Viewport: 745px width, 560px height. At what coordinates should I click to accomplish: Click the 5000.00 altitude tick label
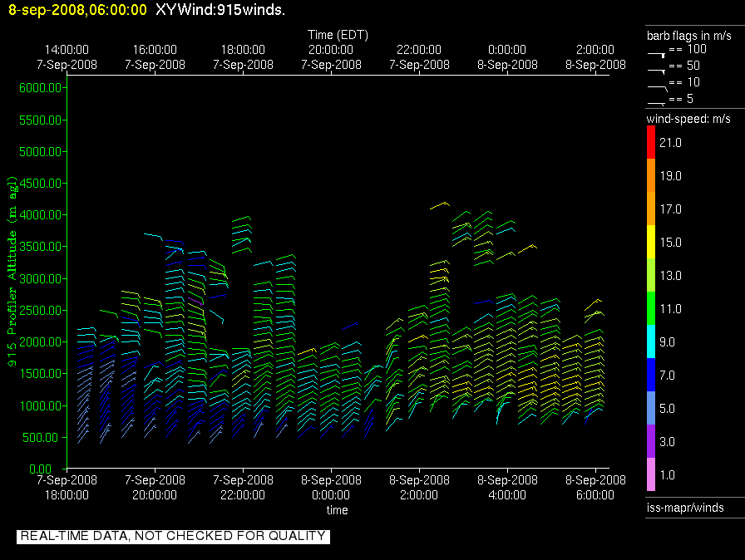41,152
